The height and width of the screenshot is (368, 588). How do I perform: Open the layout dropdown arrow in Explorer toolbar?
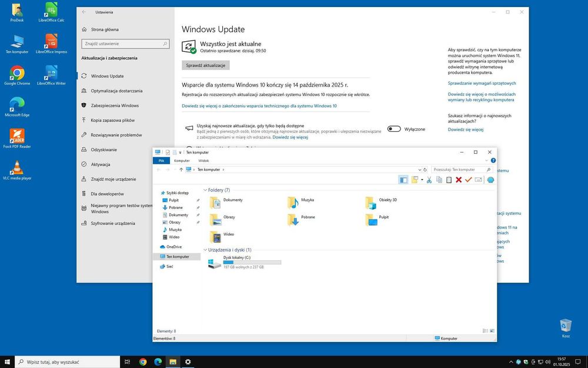(x=422, y=180)
